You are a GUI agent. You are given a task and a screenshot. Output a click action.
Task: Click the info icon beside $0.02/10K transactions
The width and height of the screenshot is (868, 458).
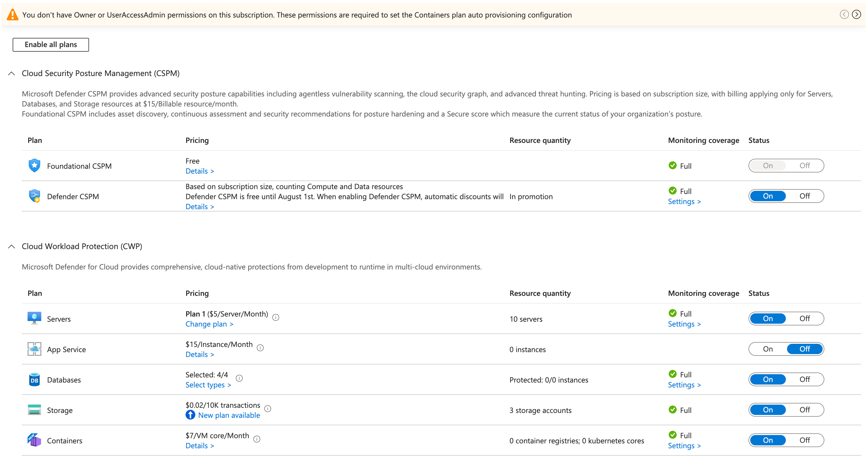coord(268,408)
